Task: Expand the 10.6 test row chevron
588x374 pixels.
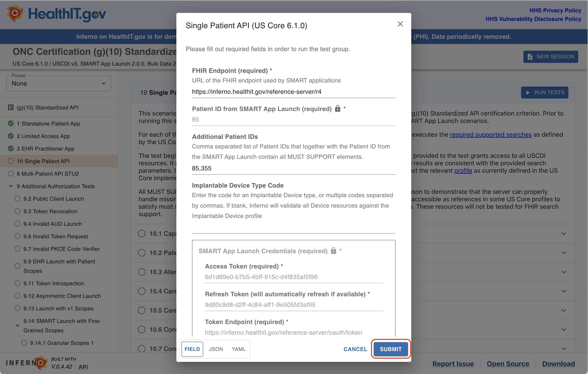Action: coord(564,330)
